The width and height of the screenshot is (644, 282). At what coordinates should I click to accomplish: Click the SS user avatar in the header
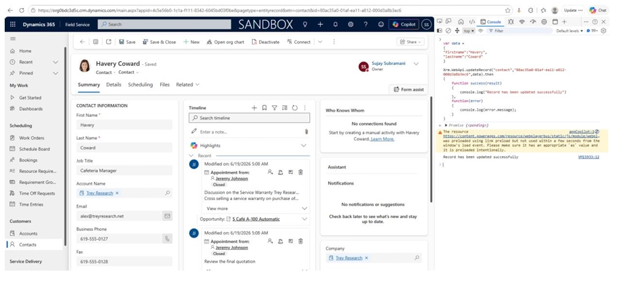click(427, 24)
